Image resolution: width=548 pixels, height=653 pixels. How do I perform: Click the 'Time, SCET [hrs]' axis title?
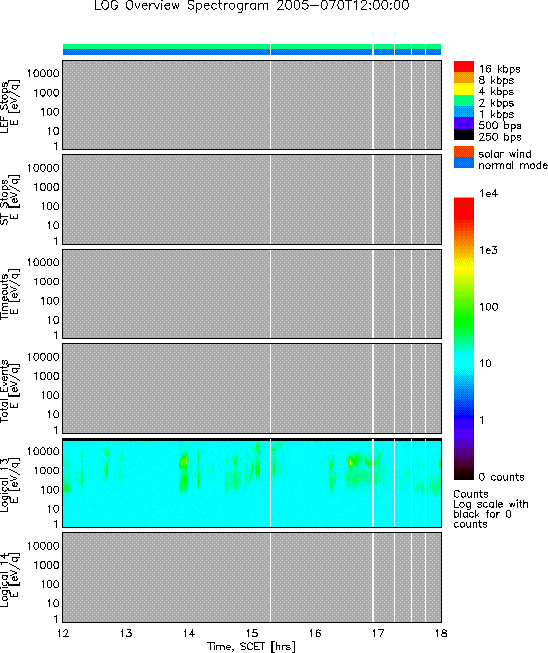point(252,646)
